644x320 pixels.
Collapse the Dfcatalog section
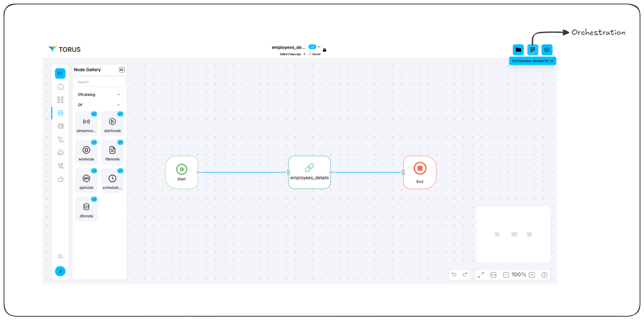[119, 95]
